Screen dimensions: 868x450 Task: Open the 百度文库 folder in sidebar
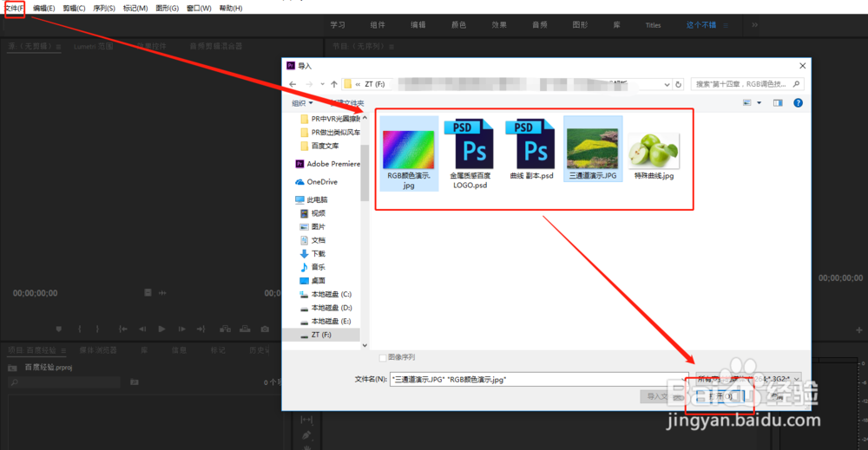pyautogui.click(x=319, y=146)
